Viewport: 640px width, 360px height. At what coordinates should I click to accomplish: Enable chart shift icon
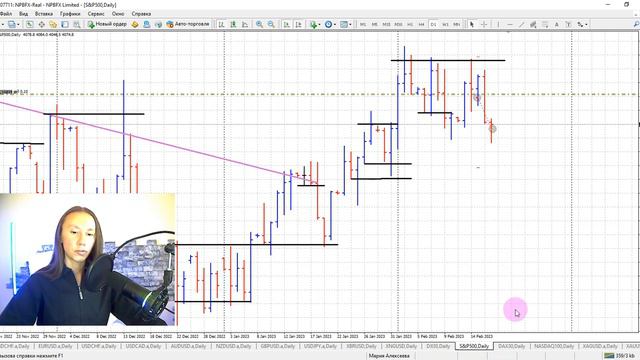tap(298, 24)
